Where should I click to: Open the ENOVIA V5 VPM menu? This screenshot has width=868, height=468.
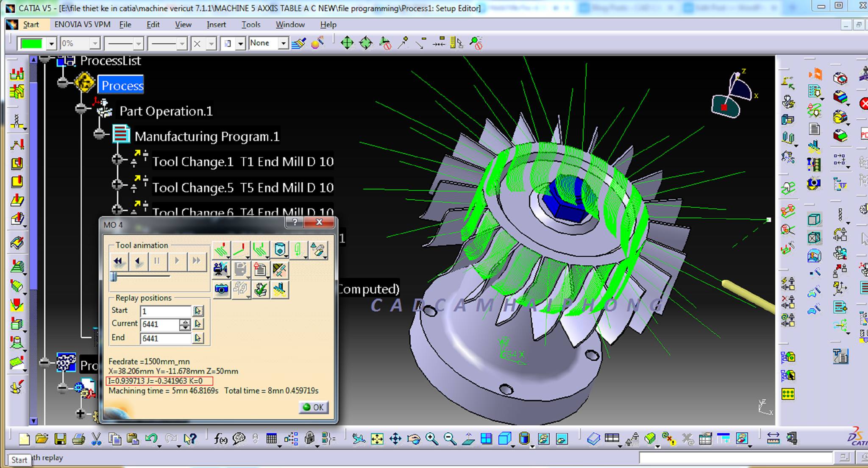82,25
